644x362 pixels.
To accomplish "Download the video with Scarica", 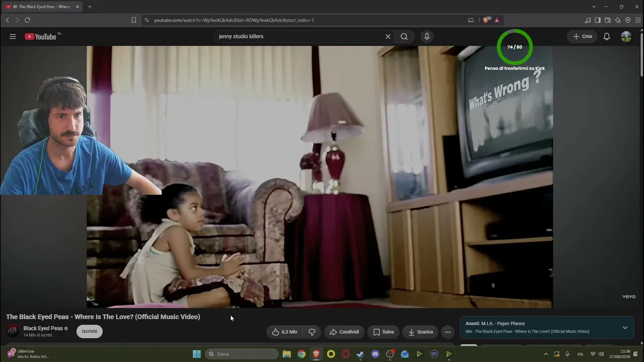I will [x=420, y=332].
